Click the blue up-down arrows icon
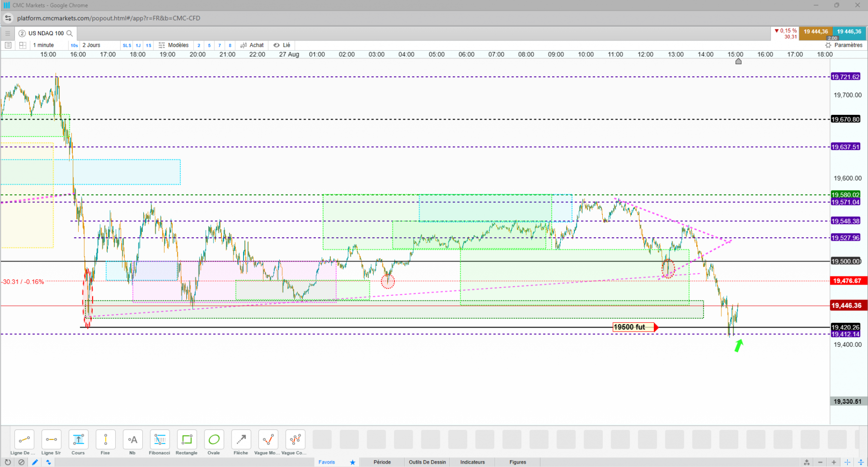This screenshot has height=467, width=868. tap(48, 462)
